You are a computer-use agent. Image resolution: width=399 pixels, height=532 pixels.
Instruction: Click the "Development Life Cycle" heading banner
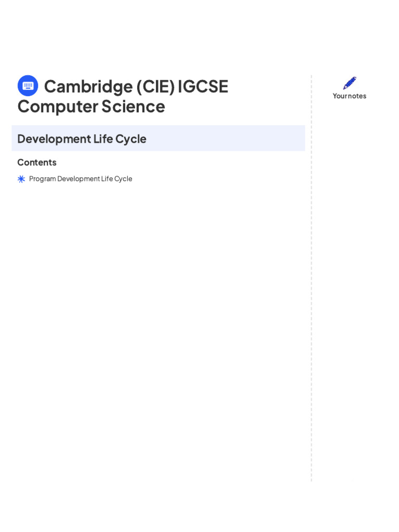[158, 139]
